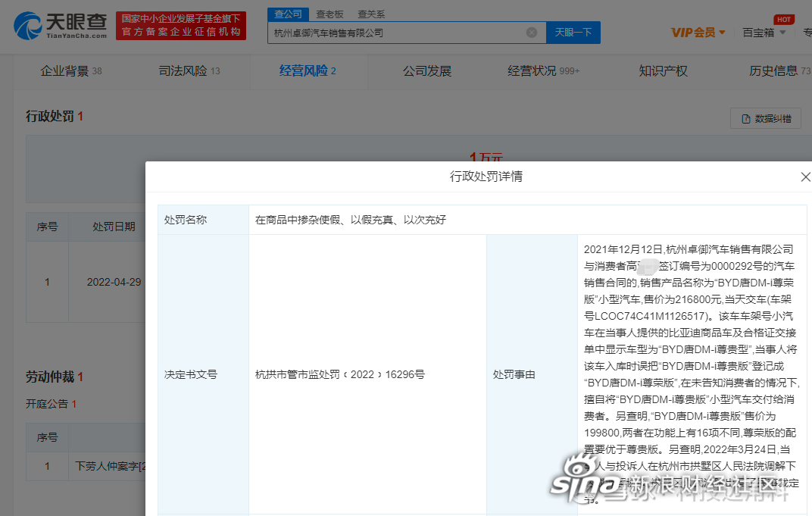Click the 序号 header in 开庭公告 table
The width and height of the screenshot is (812, 516).
click(x=47, y=437)
